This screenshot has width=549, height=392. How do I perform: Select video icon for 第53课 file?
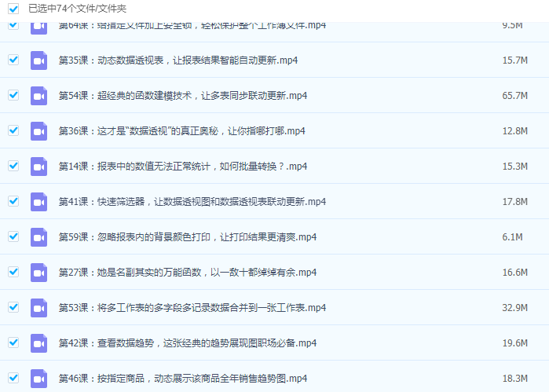[x=38, y=308]
